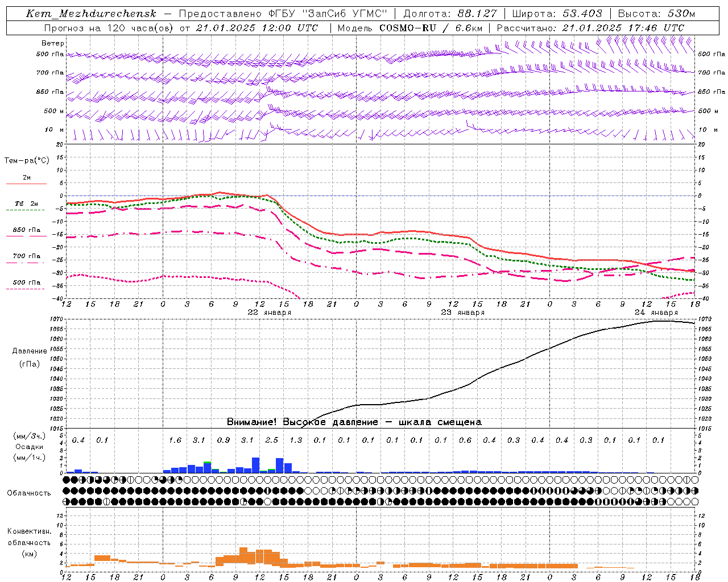
Task: Select the forecast start 21.01.2025 12:00 UTC
Action: (x=257, y=28)
